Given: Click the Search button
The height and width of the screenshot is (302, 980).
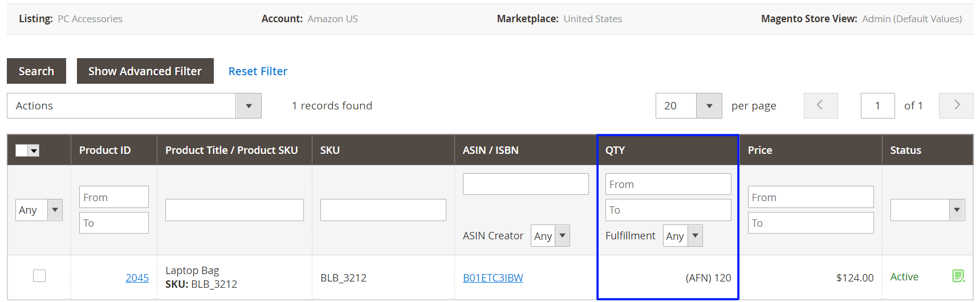Looking at the screenshot, I should tap(36, 71).
